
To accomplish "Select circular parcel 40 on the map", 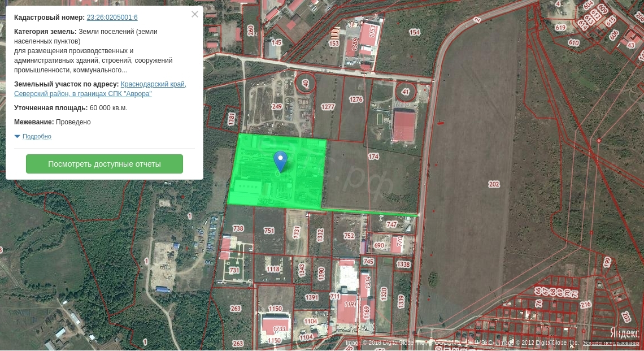I will [306, 84].
